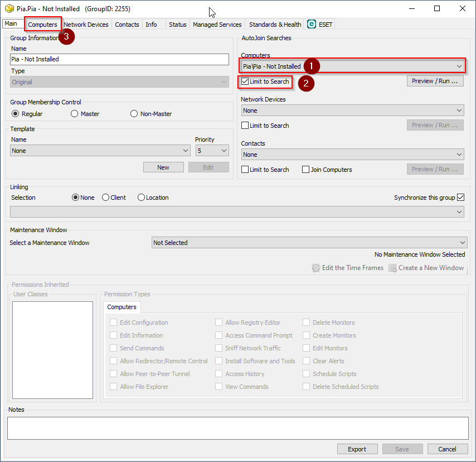This screenshot has height=462, width=476.
Task: Check Install Software and Tools permission
Action: point(218,361)
